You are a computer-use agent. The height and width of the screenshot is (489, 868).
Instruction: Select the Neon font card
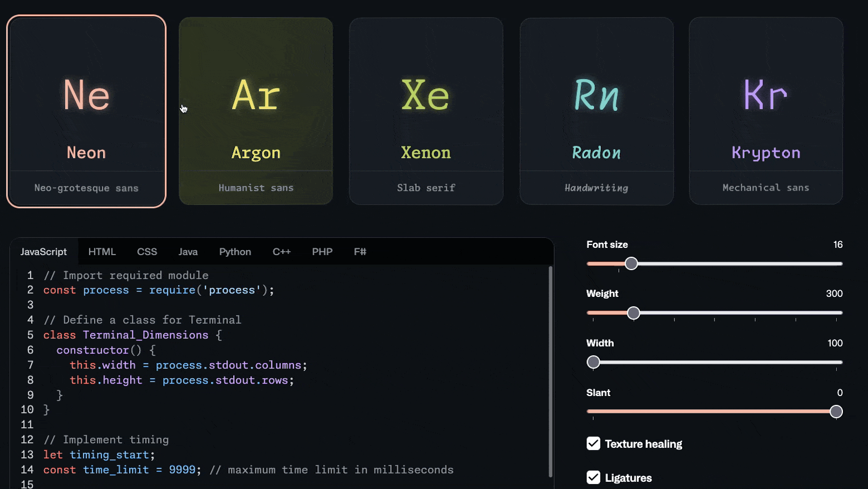point(86,111)
